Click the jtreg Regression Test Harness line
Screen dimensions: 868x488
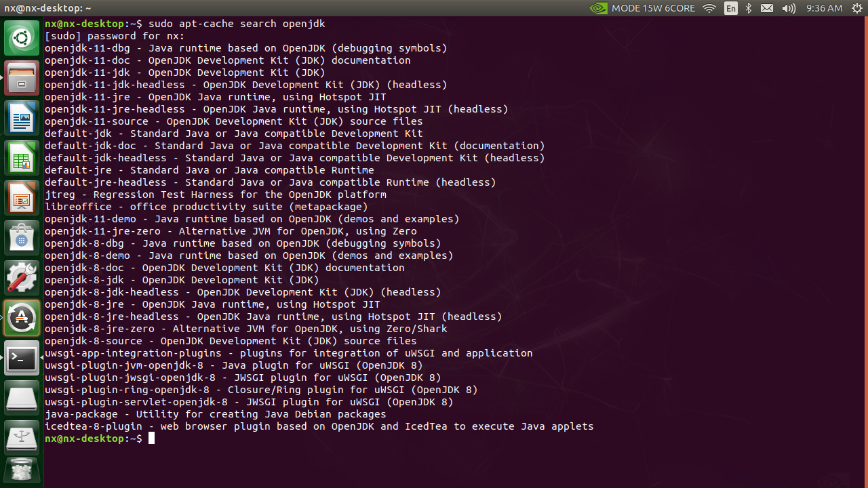pos(216,195)
